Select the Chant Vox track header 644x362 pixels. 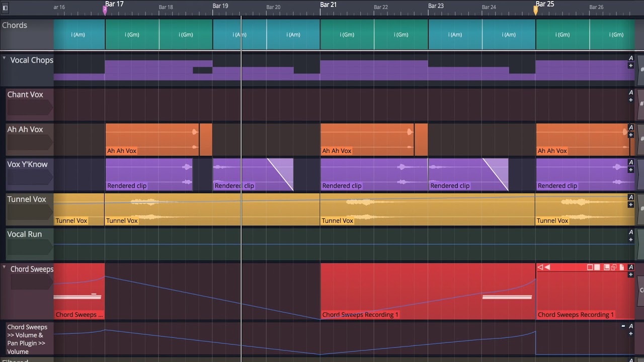tap(30, 105)
